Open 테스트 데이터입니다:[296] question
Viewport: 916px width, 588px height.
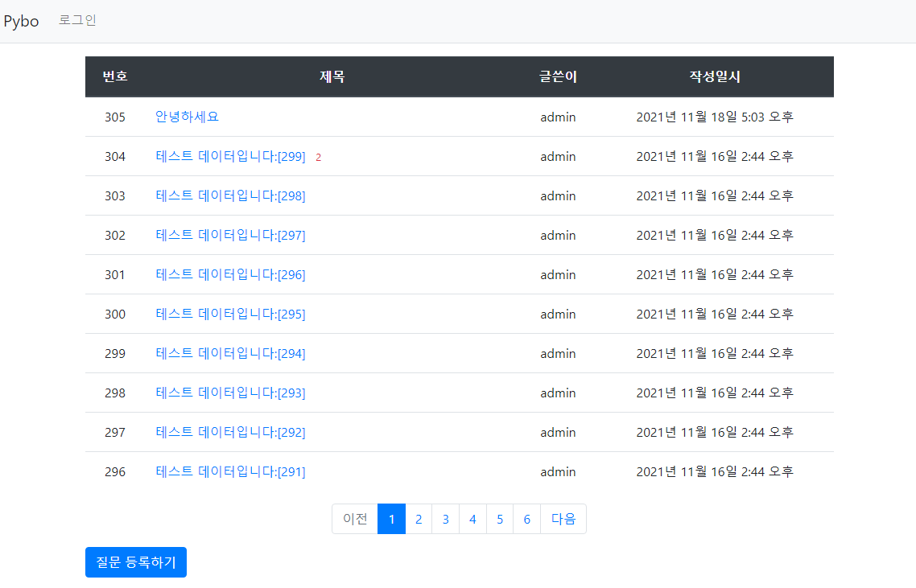point(230,274)
